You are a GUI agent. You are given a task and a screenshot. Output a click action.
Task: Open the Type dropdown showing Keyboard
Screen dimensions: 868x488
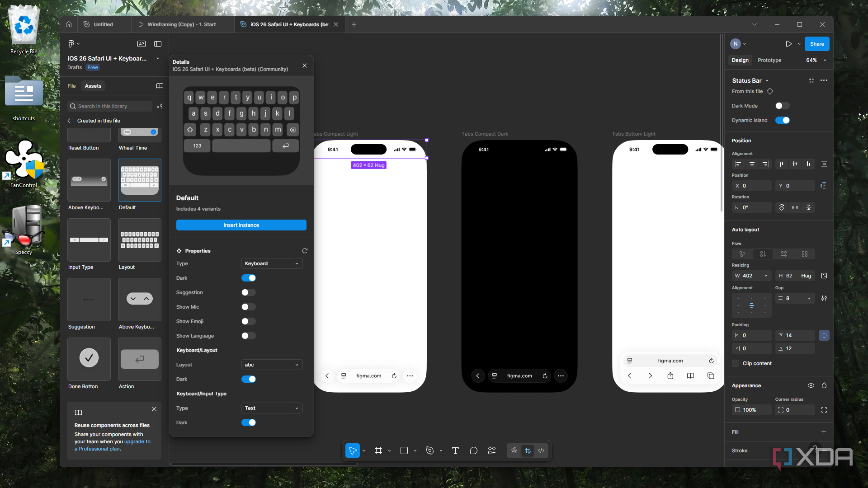(272, 263)
